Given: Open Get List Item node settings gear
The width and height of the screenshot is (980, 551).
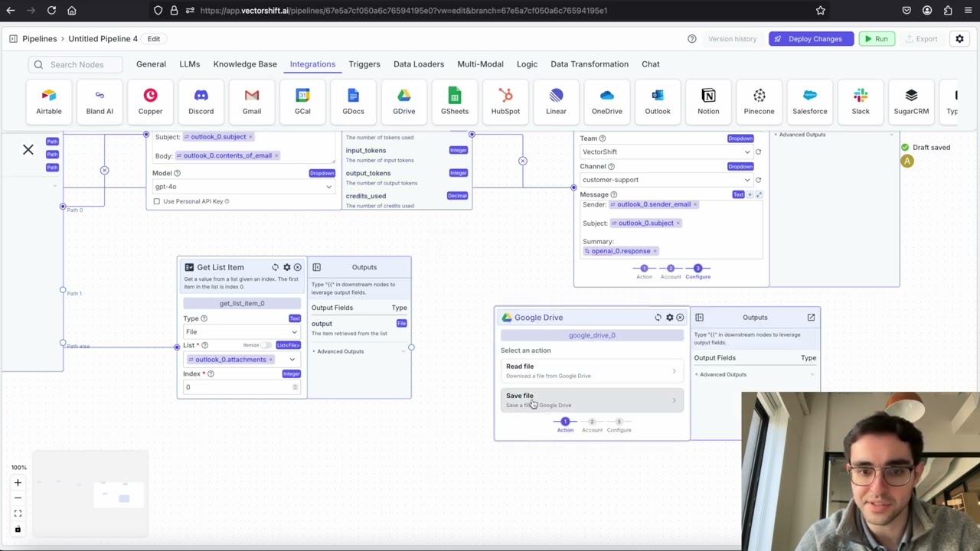Looking at the screenshot, I should pos(286,267).
